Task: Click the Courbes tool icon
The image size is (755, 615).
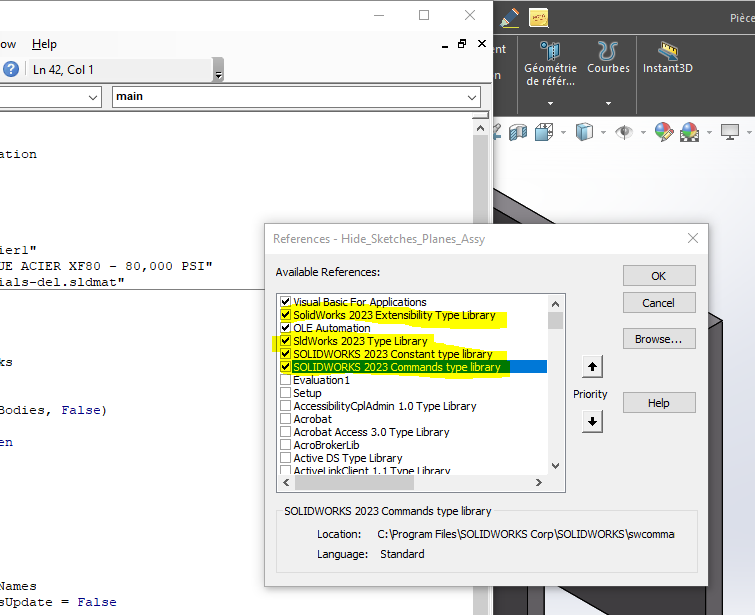Action: click(x=608, y=51)
